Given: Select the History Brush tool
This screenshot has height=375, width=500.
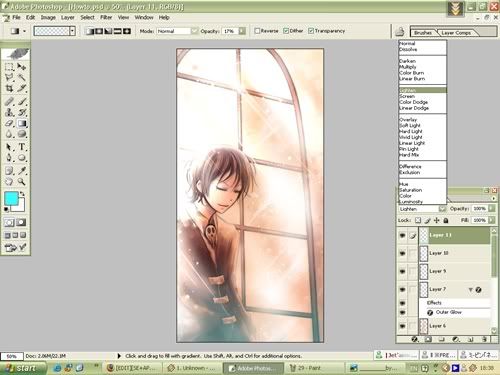Looking at the screenshot, I should click(22, 112).
